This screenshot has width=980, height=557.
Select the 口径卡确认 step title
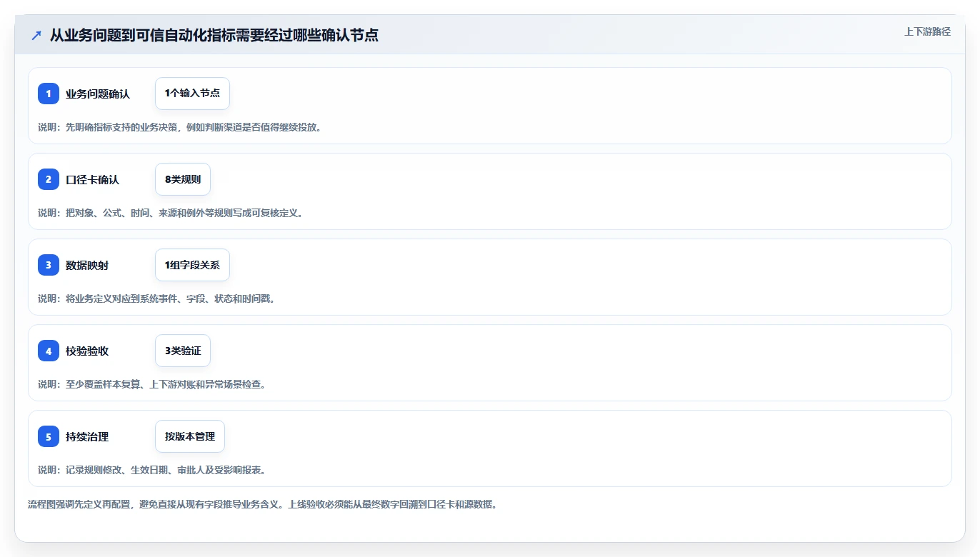(x=93, y=179)
